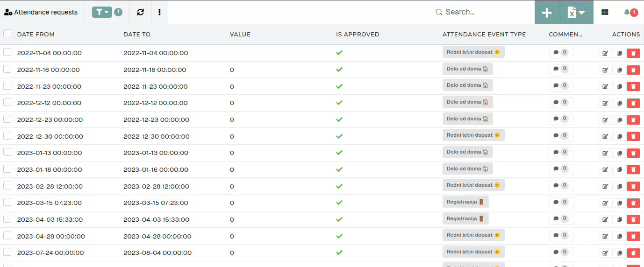Click the approved checkmark for 2022-11-23
The width and height of the screenshot is (644, 267).
click(x=339, y=86)
